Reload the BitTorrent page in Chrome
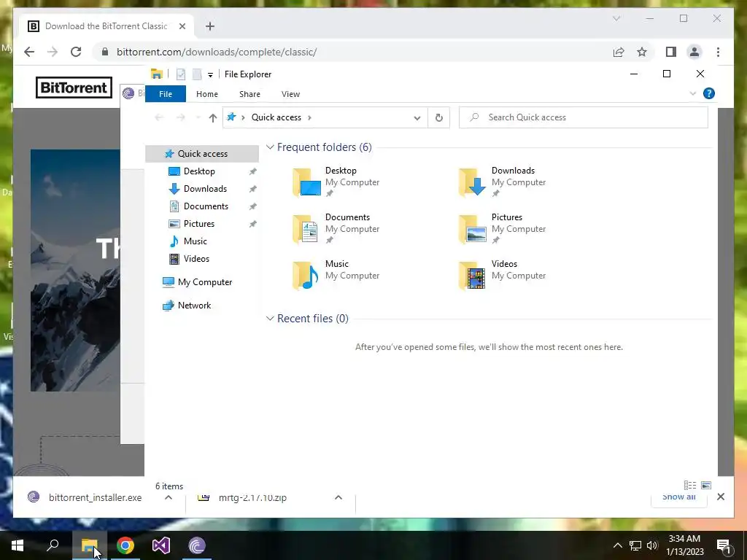 tap(76, 52)
